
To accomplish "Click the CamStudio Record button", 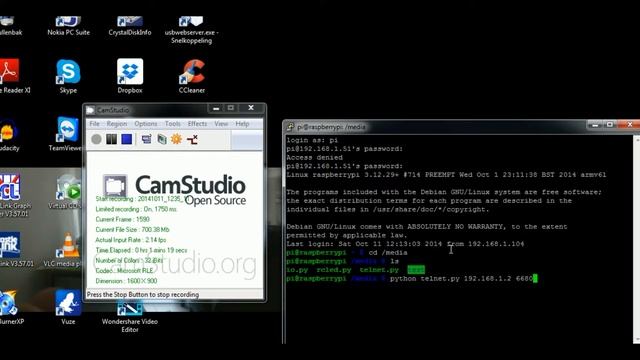I will coord(96,139).
